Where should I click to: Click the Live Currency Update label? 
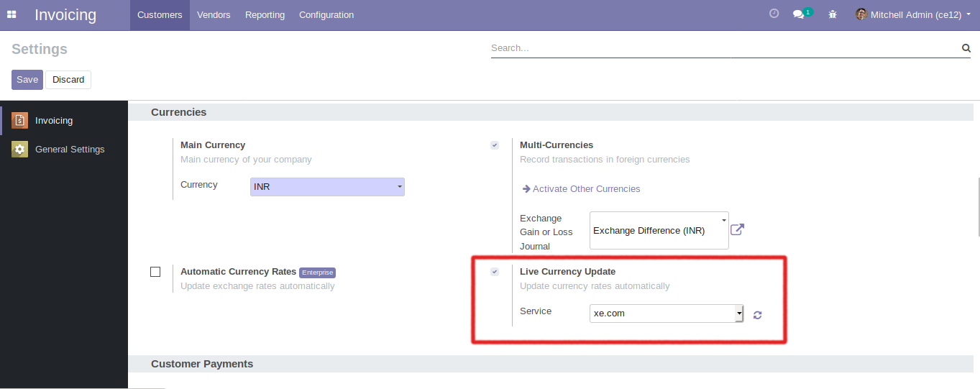pyautogui.click(x=568, y=272)
